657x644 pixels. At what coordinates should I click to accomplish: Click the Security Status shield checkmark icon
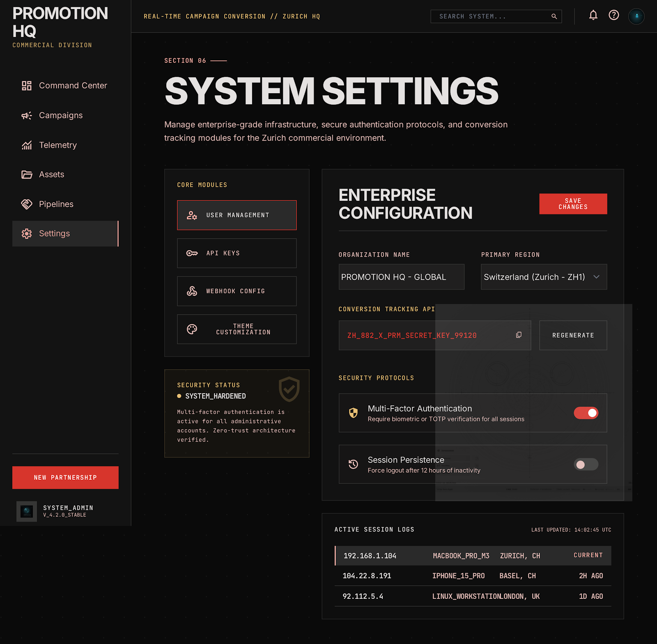click(x=289, y=389)
